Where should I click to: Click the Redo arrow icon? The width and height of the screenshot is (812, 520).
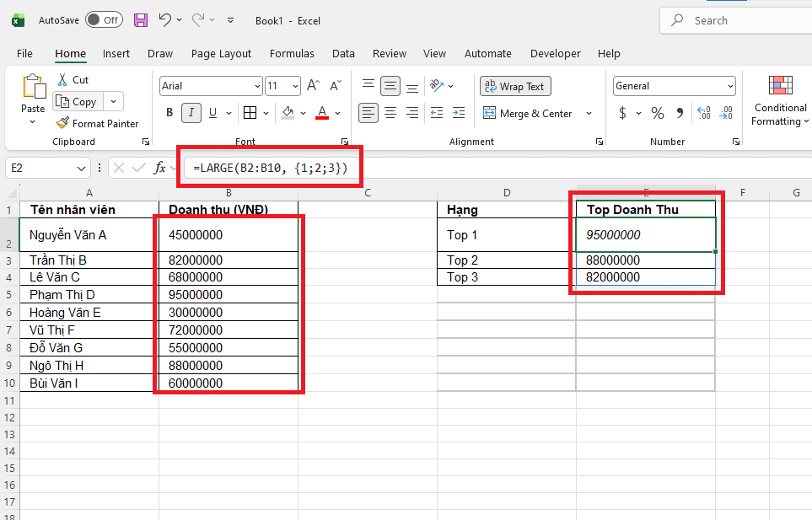click(198, 19)
